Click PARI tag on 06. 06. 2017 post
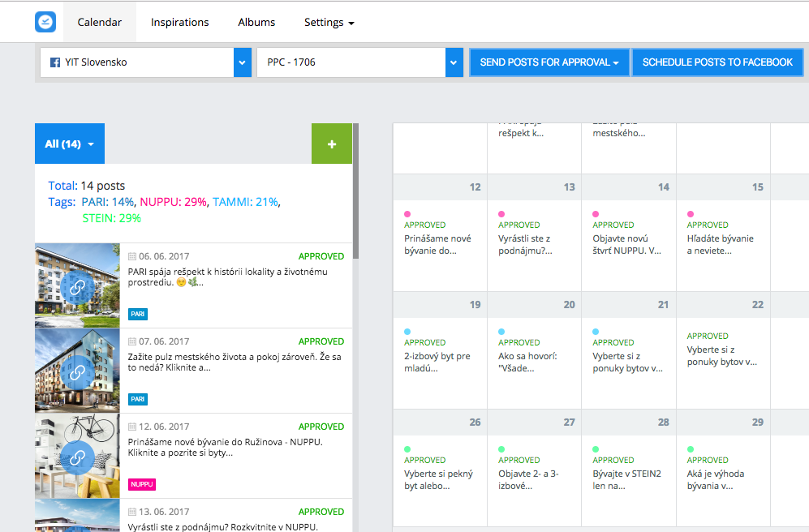This screenshot has height=532, width=809. click(x=138, y=314)
